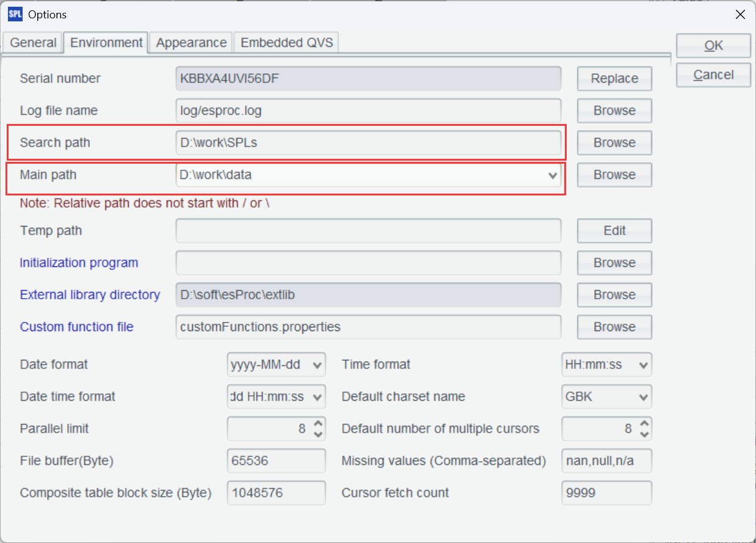Expand the Main path dropdown
756x543 pixels.
[x=553, y=175]
